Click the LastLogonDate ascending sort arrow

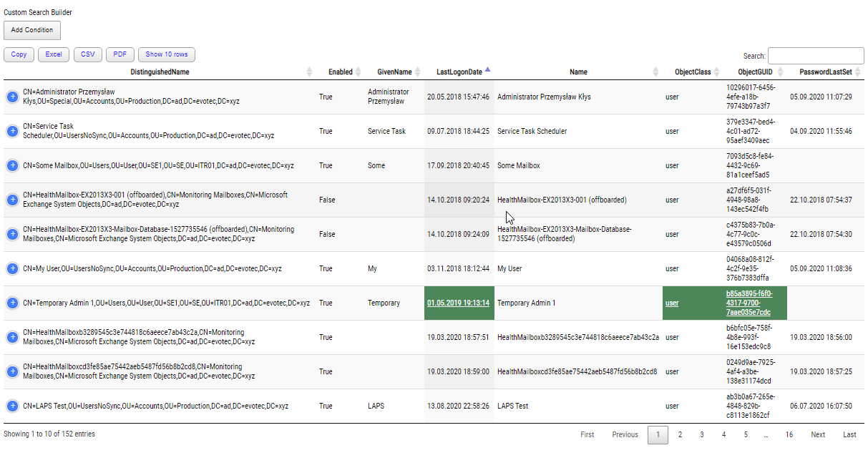click(x=487, y=71)
